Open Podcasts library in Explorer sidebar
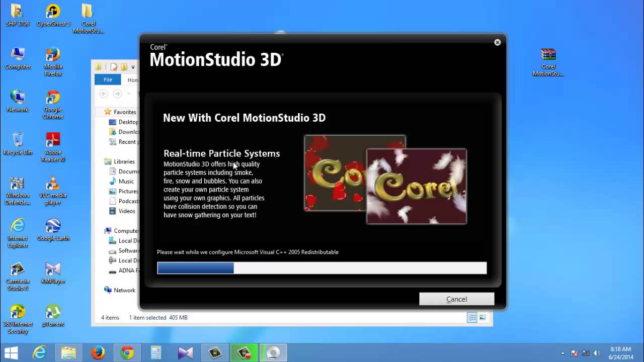The image size is (644, 362). 124,201
